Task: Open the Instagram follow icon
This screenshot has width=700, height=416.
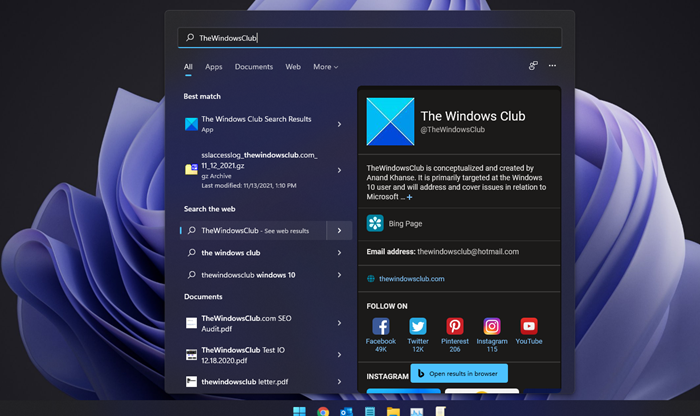Action: (x=492, y=326)
